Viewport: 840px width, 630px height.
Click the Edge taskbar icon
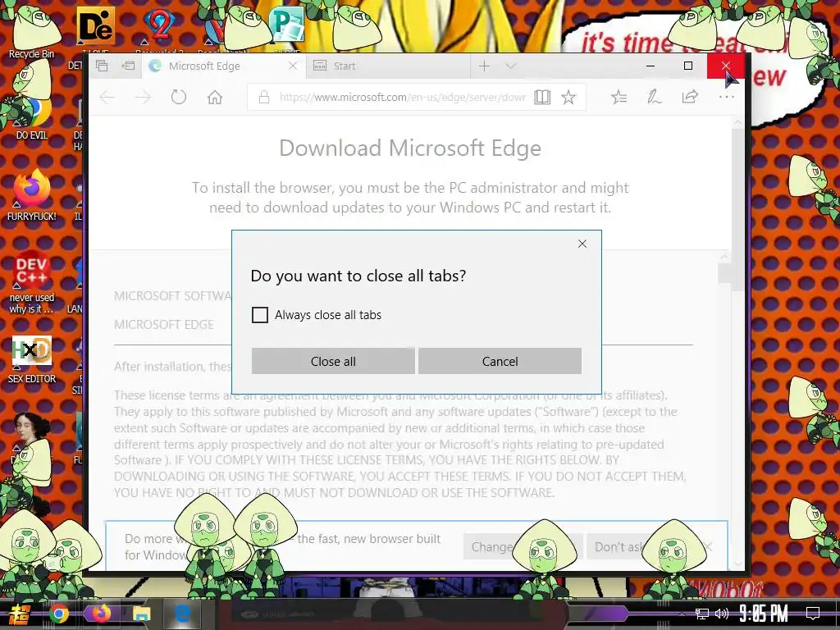pos(182,614)
